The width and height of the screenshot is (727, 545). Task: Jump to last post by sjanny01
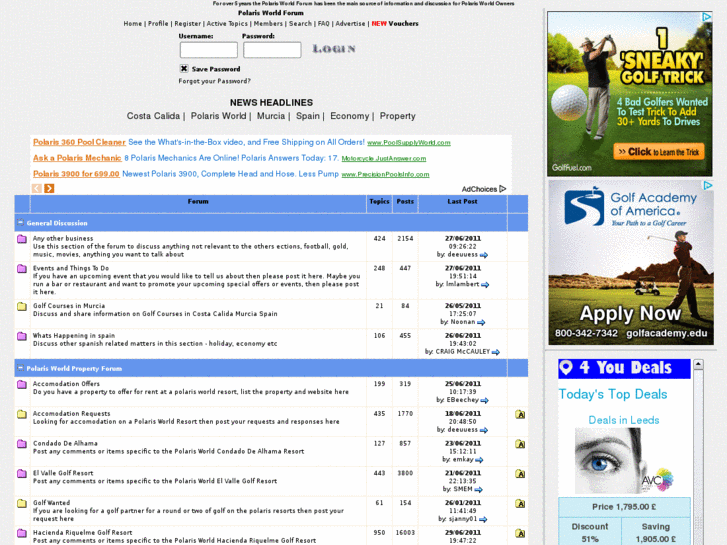point(483,519)
